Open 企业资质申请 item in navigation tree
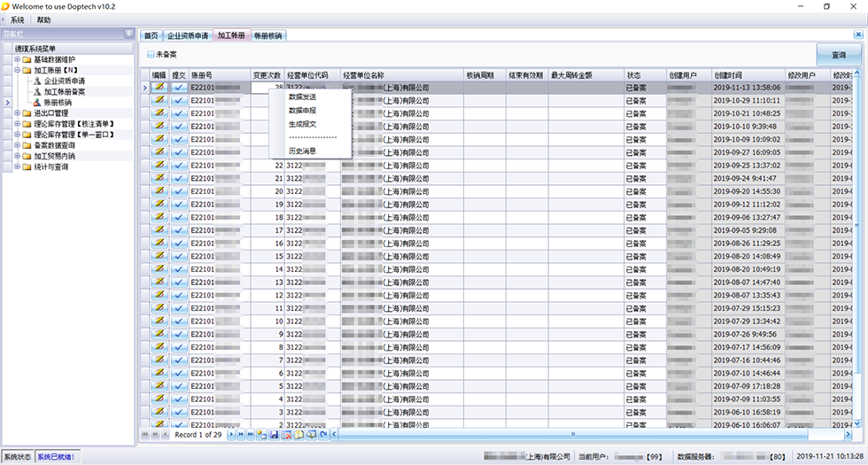The width and height of the screenshot is (868, 465). [64, 81]
